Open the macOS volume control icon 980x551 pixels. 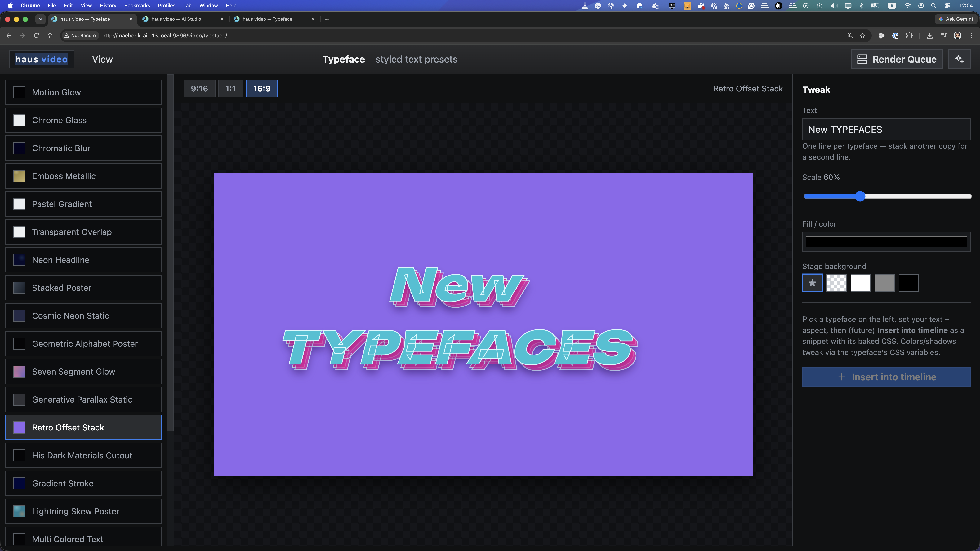tap(834, 5)
